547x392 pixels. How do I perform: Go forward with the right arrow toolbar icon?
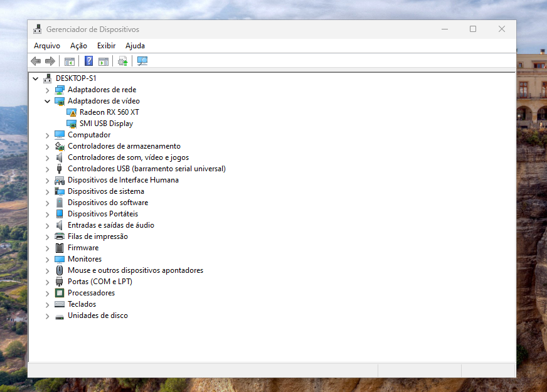[x=50, y=61]
